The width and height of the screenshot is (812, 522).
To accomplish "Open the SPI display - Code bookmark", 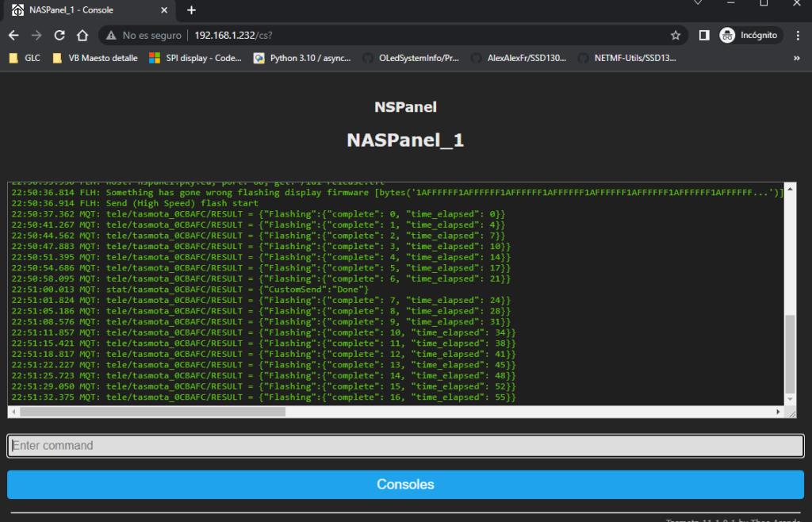I will tap(195, 58).
